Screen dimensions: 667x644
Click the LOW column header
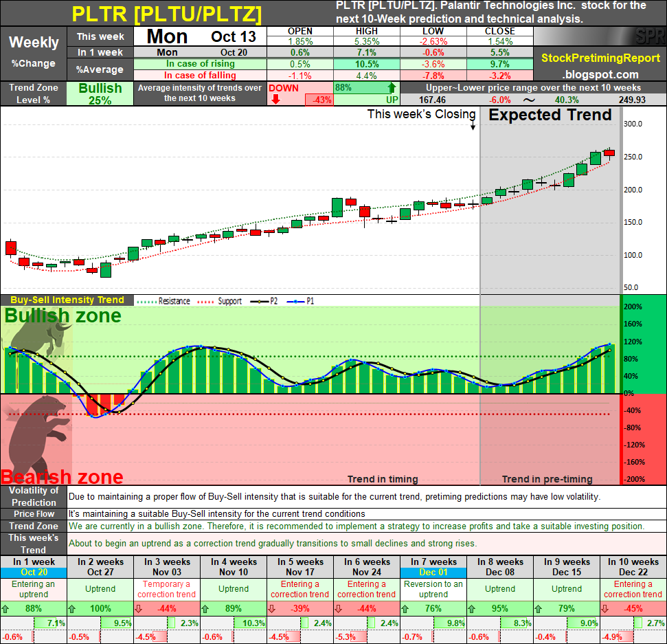click(433, 31)
